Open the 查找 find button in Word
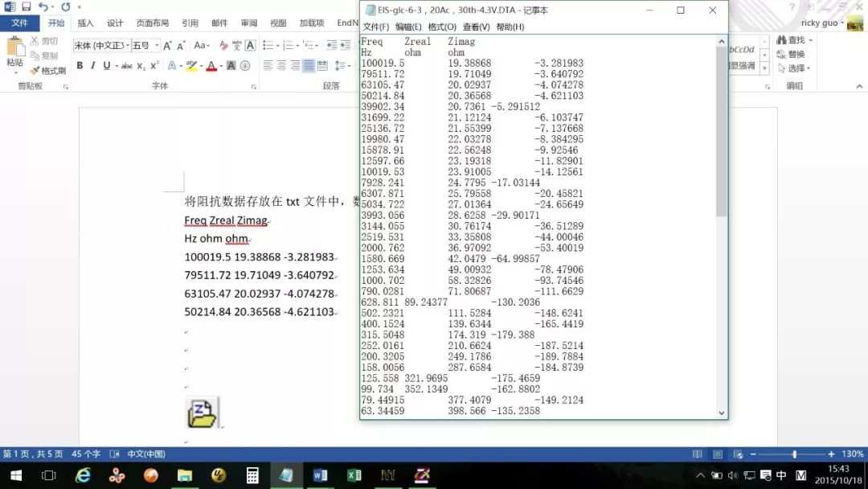Screen dimensions: 868x489 coord(794,40)
